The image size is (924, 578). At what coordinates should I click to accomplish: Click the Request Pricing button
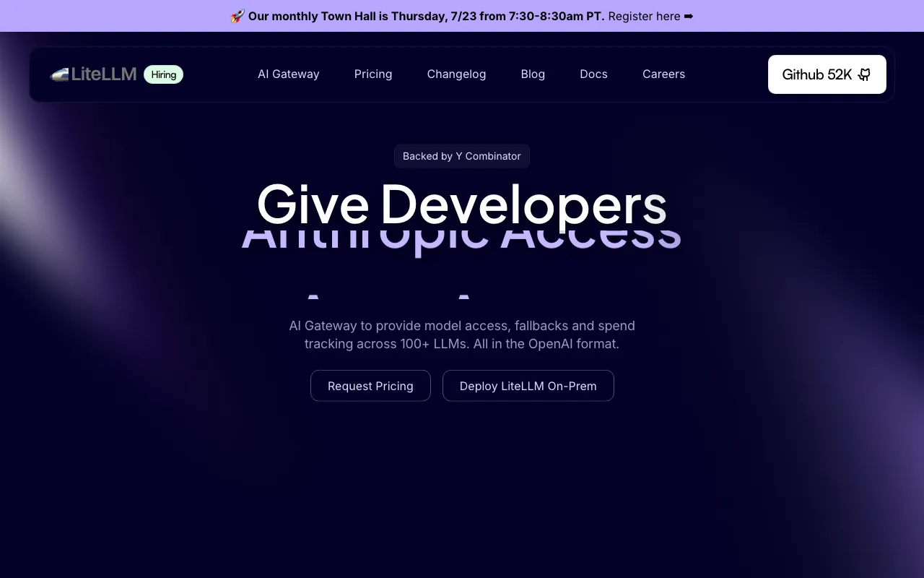pos(370,386)
